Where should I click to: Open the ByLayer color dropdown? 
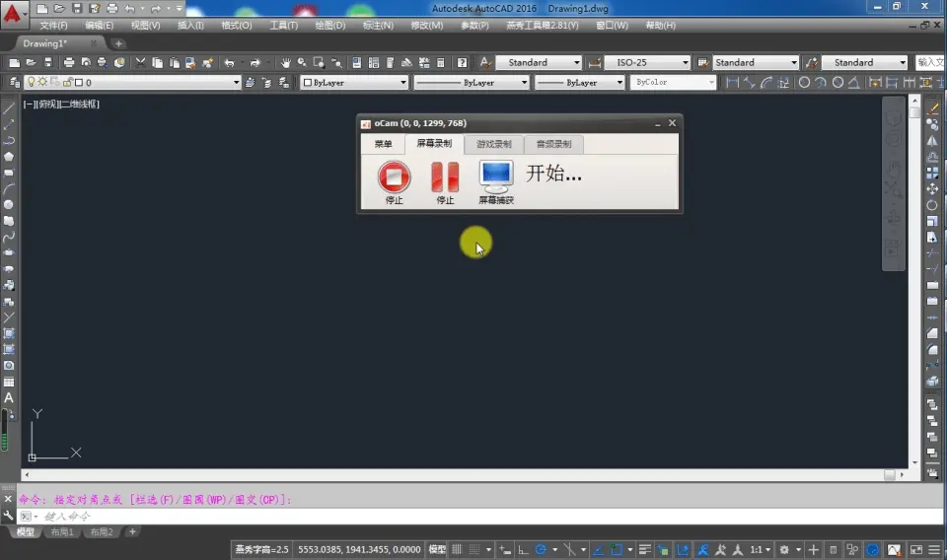354,82
